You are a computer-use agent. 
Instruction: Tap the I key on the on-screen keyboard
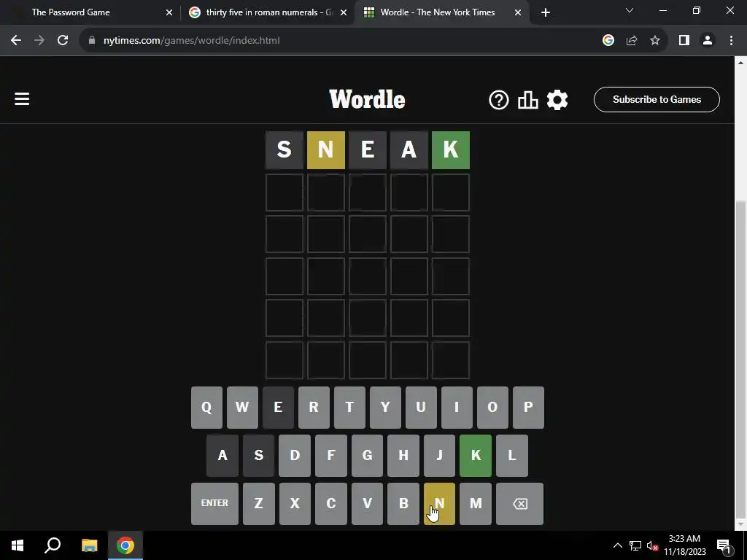[x=457, y=408]
